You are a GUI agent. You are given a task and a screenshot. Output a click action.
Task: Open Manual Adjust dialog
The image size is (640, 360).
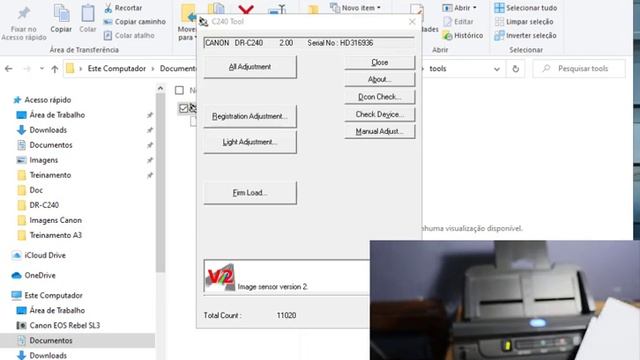tap(380, 131)
